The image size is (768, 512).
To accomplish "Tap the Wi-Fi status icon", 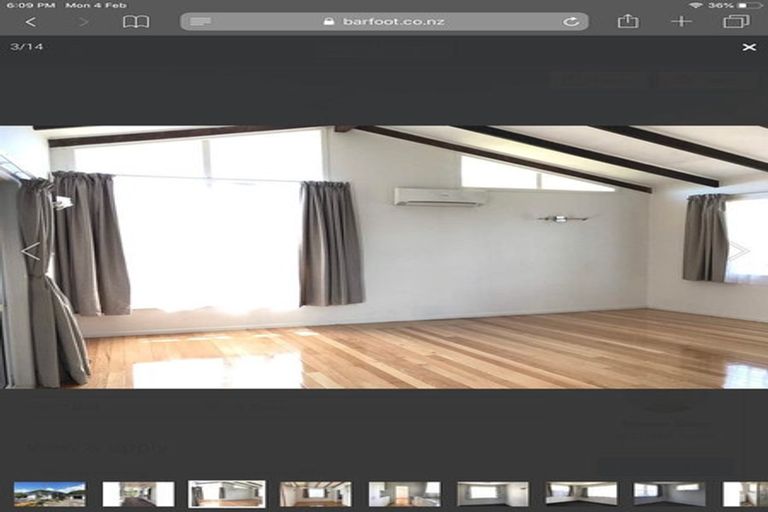I will 695,5.
